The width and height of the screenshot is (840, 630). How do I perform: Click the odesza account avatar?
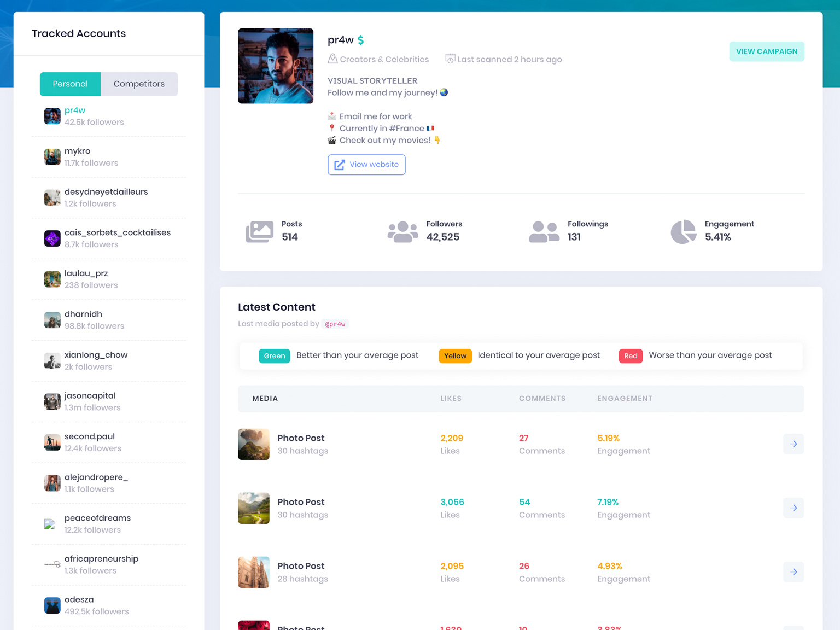[x=52, y=605]
